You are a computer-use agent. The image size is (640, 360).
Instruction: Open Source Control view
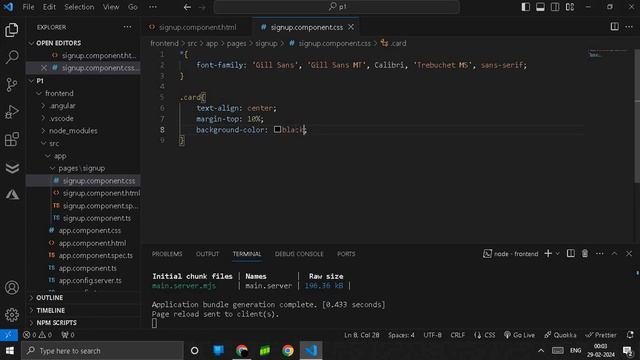tap(12, 84)
